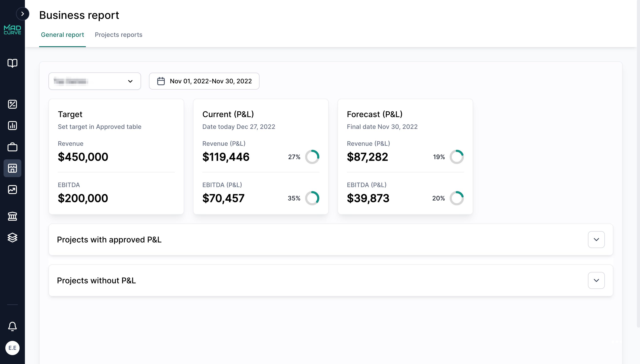
Task: Expand the Projects with approved P&L section
Action: click(x=596, y=239)
